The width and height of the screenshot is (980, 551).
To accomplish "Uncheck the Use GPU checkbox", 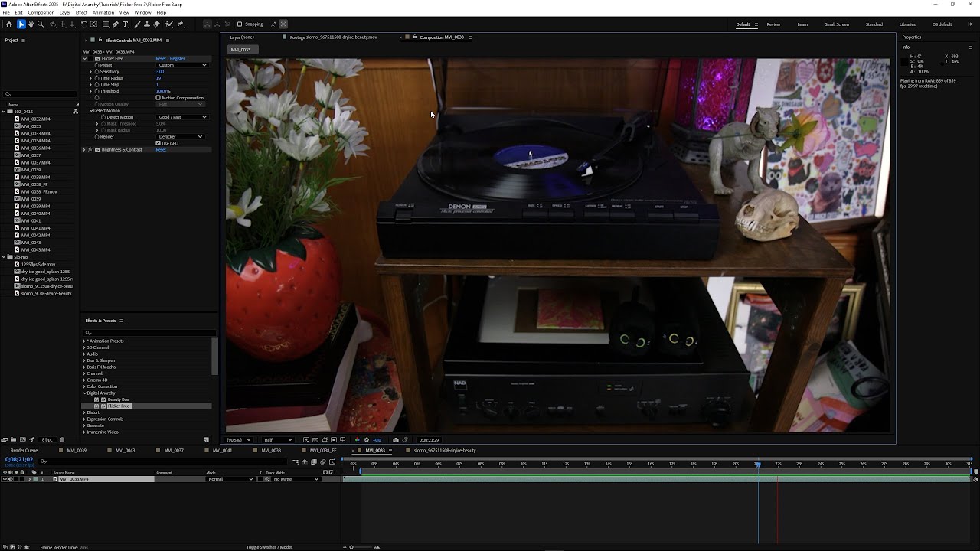I will point(158,143).
